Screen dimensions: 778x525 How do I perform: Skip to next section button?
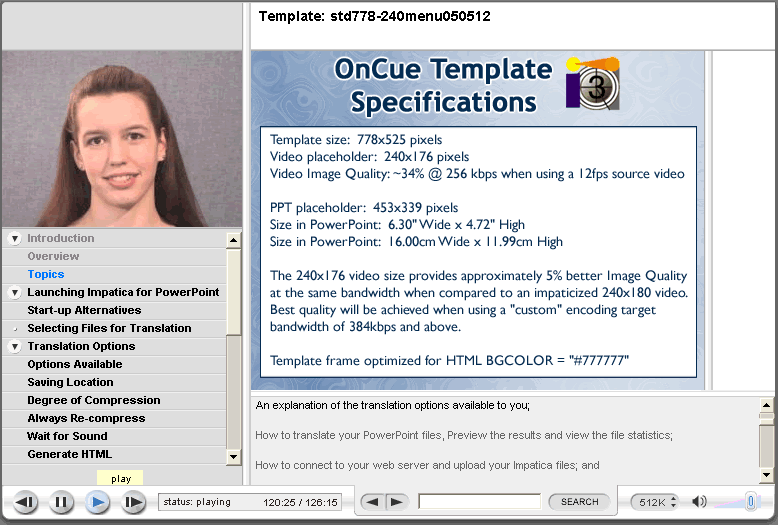coord(133,502)
